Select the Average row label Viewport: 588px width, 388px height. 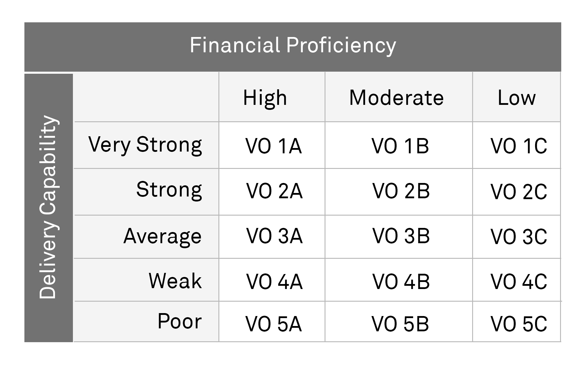pos(163,236)
